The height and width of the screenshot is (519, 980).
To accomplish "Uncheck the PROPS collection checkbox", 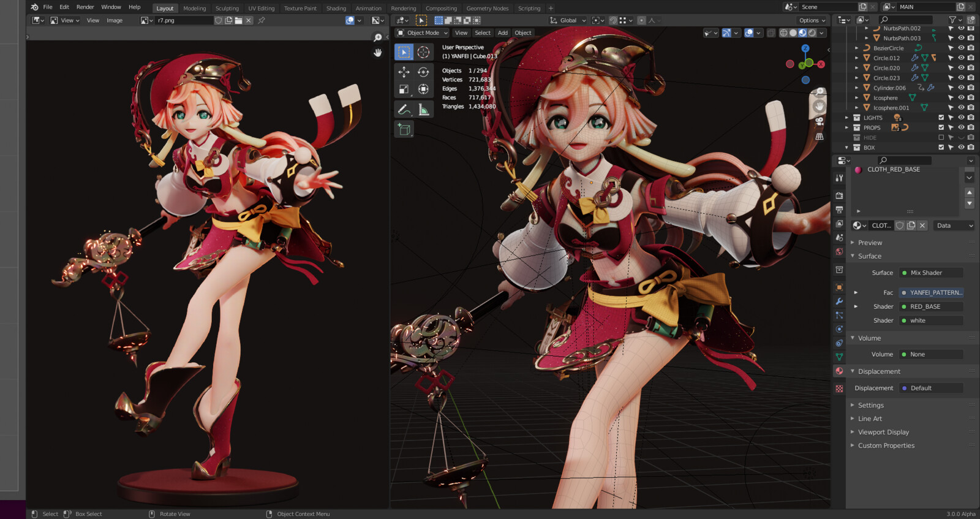I will 941,127.
